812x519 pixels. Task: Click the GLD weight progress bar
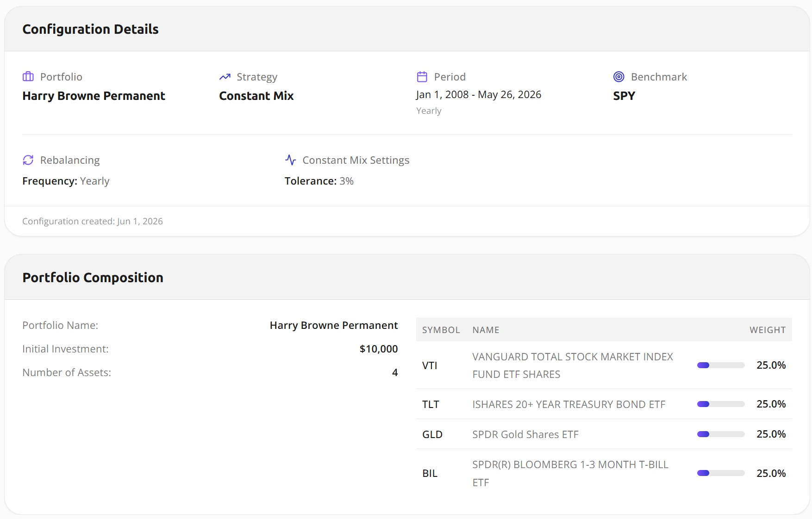[x=721, y=434]
